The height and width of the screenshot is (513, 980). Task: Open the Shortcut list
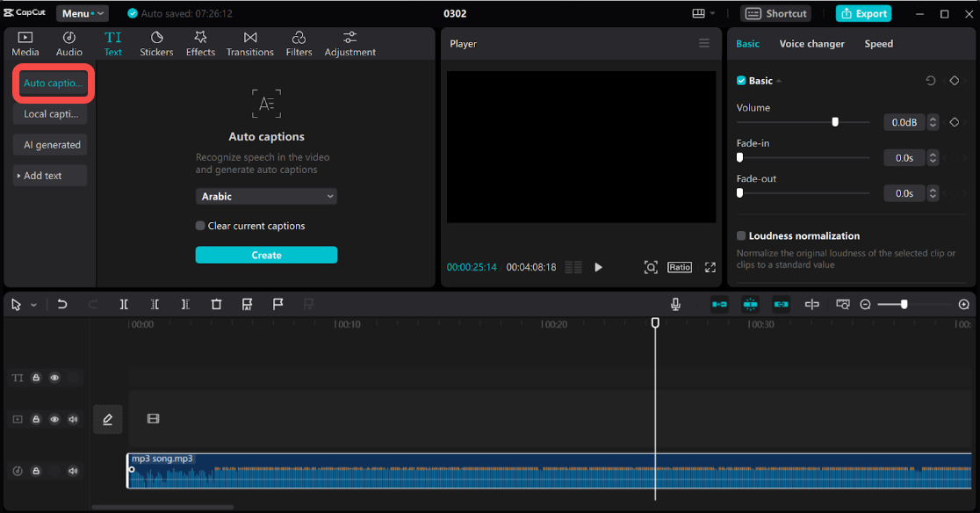click(776, 13)
